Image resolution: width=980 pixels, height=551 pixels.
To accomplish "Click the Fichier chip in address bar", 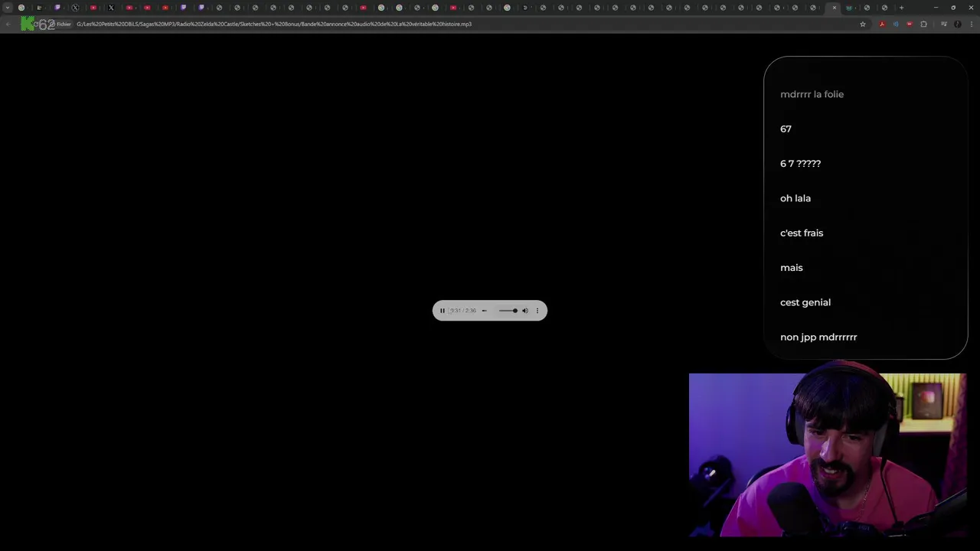I will point(64,24).
